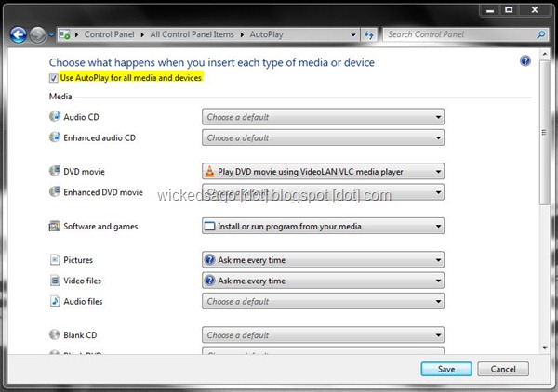Open the address bar history dropdown arrow
The image size is (558, 392).
point(353,34)
